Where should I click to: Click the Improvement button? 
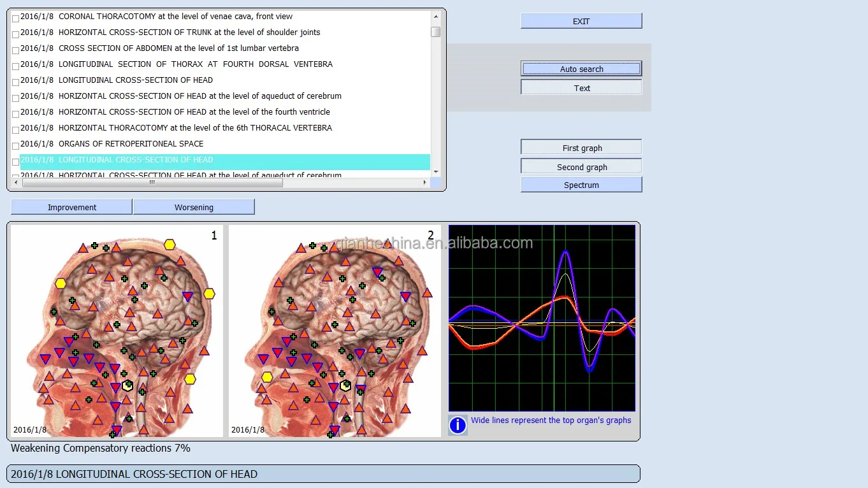pos(72,207)
